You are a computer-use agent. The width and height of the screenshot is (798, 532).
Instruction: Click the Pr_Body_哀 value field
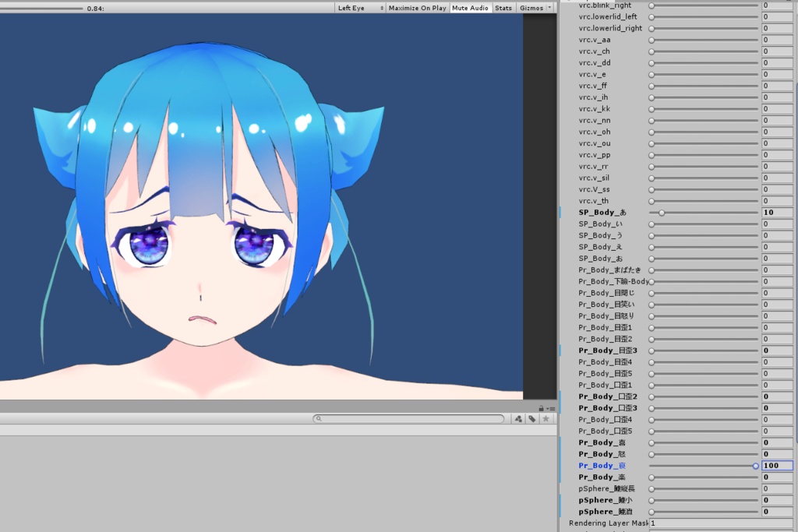tap(777, 465)
